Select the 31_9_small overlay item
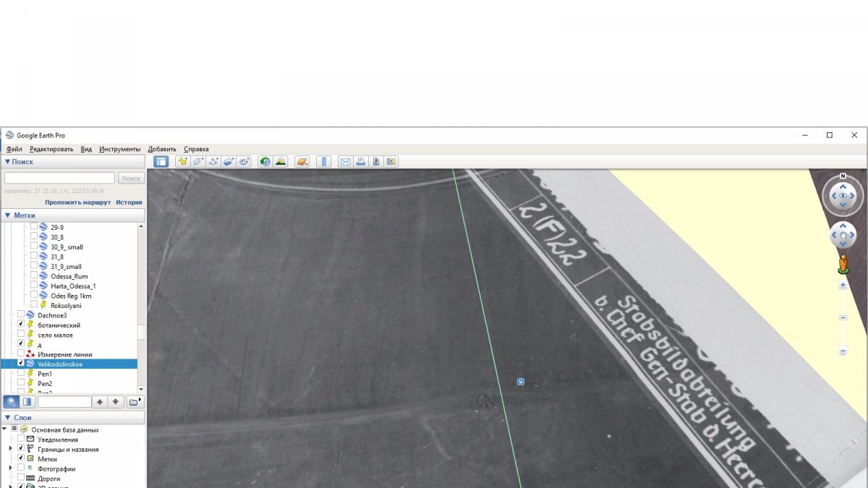Viewport: 868px width, 488px height. point(66,266)
